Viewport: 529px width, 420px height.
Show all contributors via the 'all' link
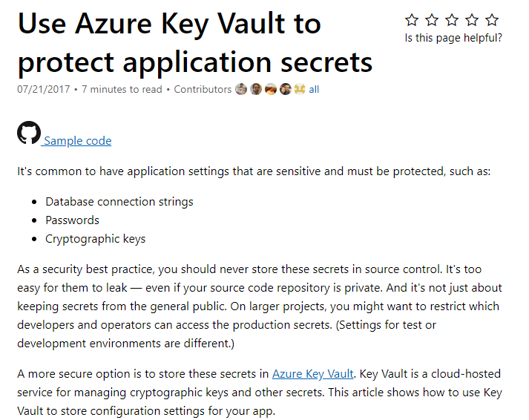(x=314, y=89)
